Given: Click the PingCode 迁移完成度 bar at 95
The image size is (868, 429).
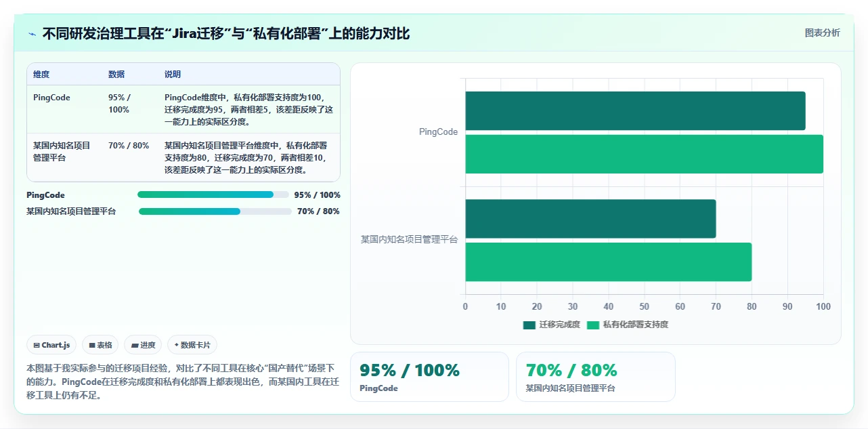Looking at the screenshot, I should (635, 110).
